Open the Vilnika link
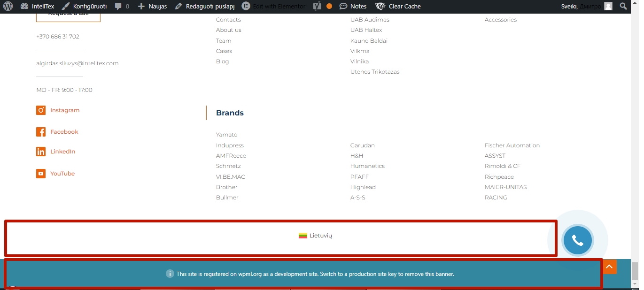This screenshot has height=290, width=644. [359, 61]
